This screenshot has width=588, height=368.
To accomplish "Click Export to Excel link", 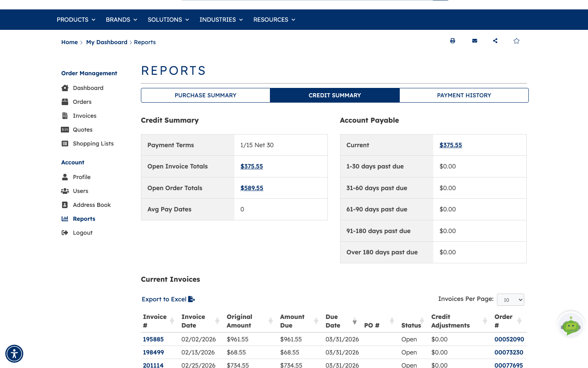I will 168,299.
